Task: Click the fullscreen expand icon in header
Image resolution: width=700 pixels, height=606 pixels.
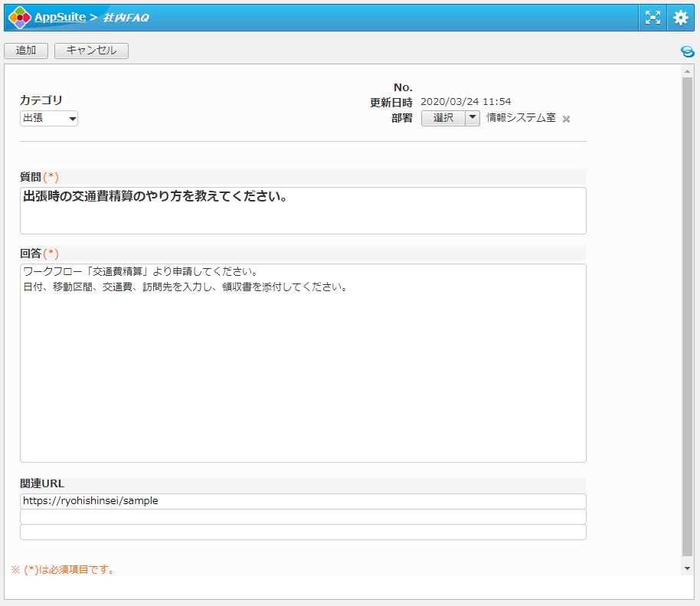Action: point(653,17)
